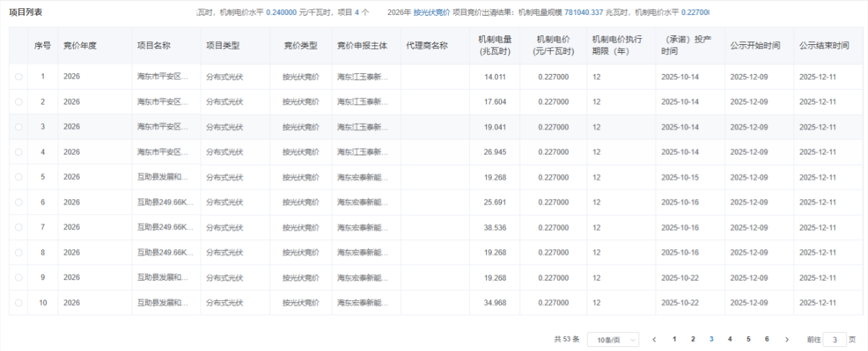The width and height of the screenshot is (868, 351).
Task: Click the 机制电量 column header
Action: coord(494,45)
